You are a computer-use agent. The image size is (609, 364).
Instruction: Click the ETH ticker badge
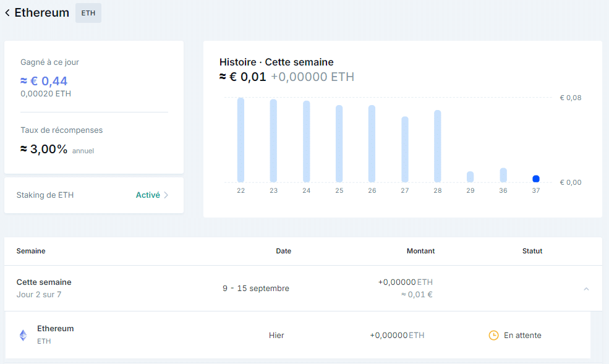(88, 13)
